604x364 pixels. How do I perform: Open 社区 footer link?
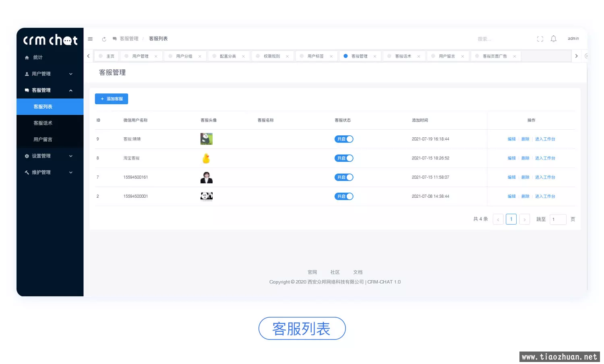[335, 272]
